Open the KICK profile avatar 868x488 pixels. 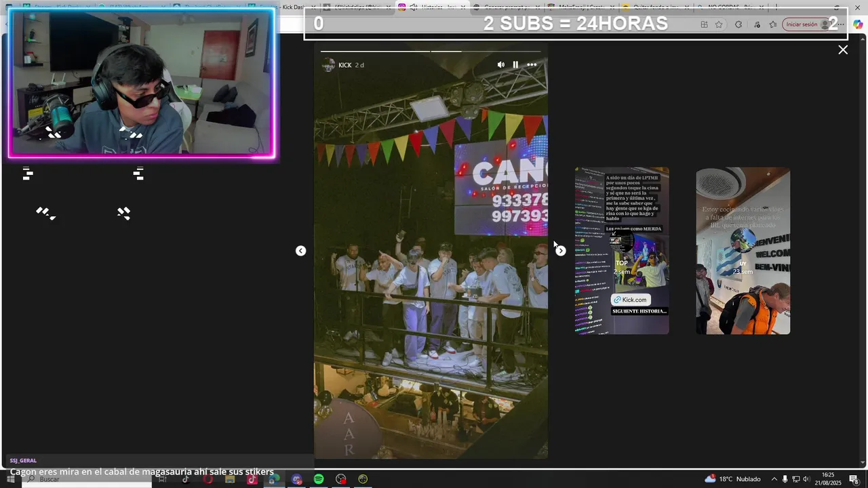[328, 65]
